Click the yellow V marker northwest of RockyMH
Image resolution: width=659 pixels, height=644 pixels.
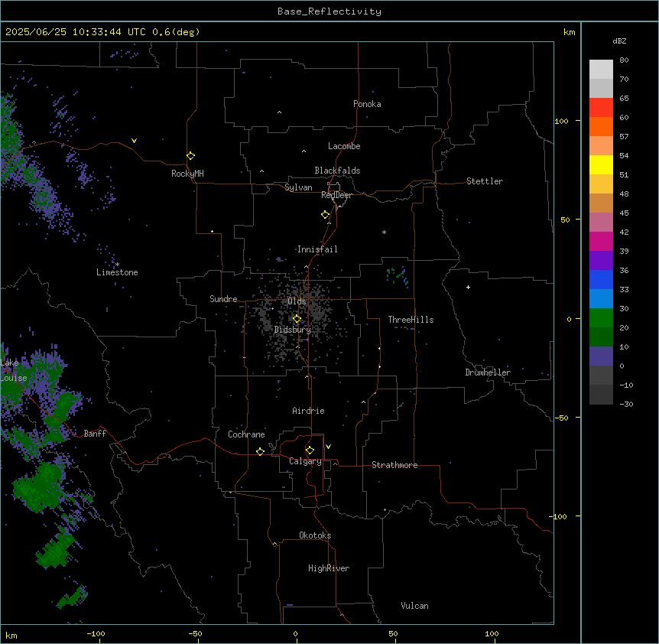click(x=134, y=141)
